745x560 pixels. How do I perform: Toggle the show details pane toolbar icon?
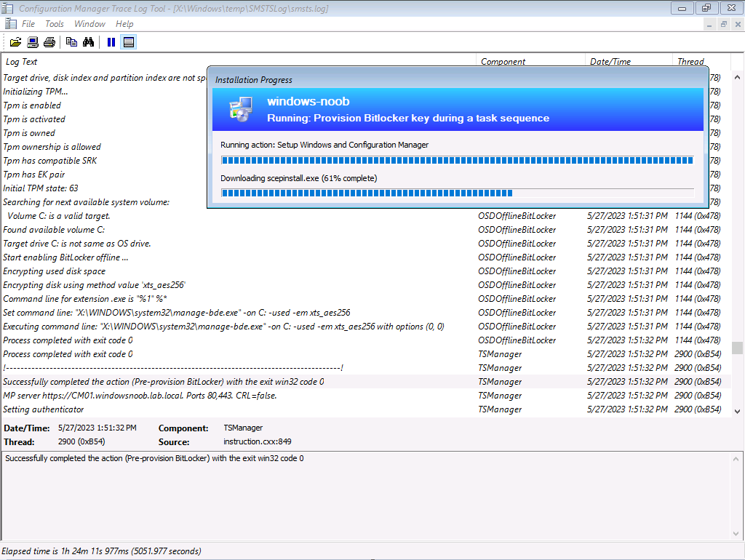pos(128,42)
